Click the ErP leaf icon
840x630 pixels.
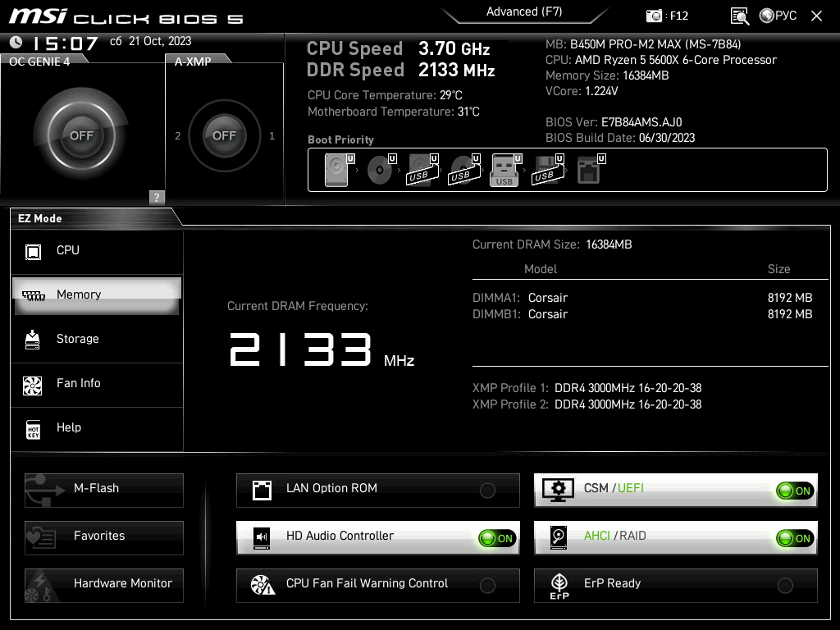point(559,586)
